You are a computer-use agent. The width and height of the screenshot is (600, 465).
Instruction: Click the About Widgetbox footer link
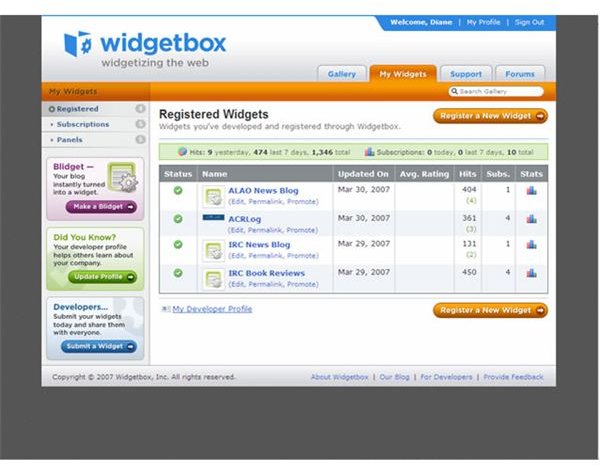[339, 377]
